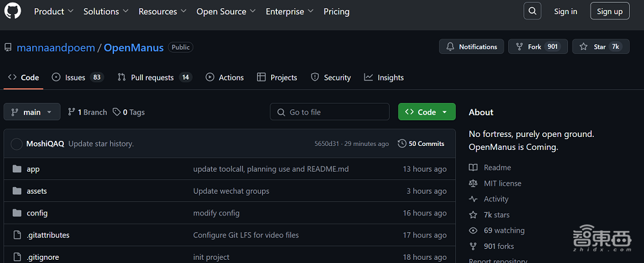644x263 pixels.
Task: Open the Activity pulse link
Action: (x=496, y=199)
